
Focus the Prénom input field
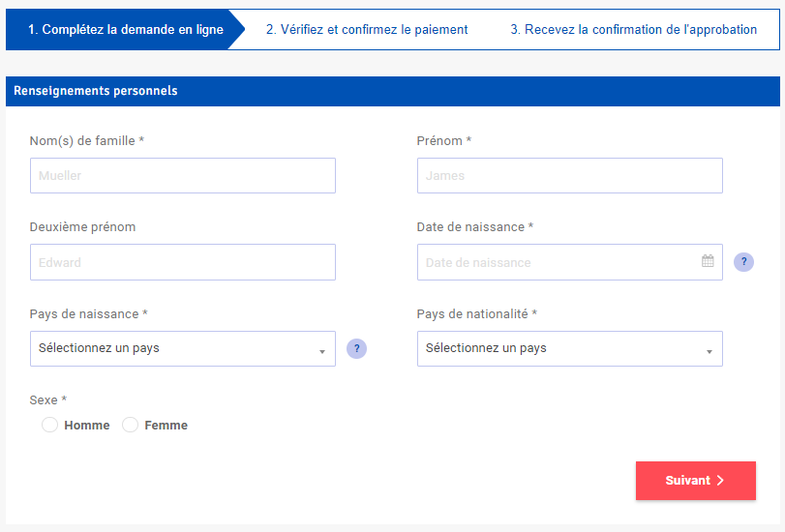click(570, 176)
